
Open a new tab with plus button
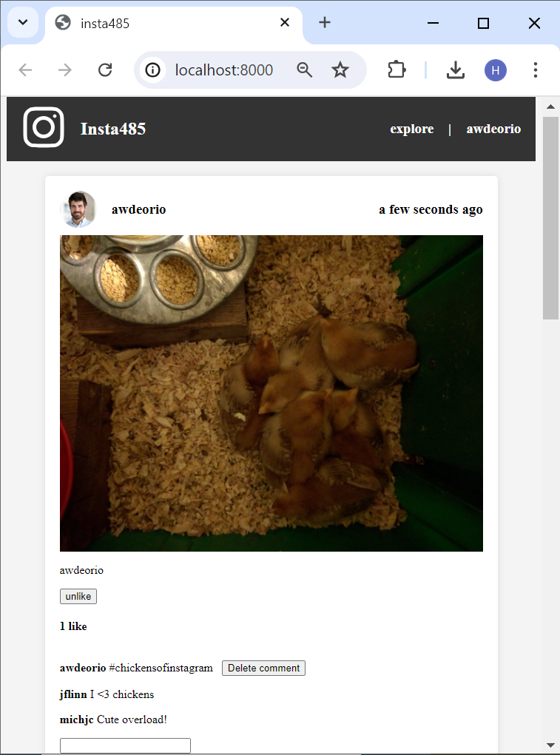pyautogui.click(x=325, y=22)
